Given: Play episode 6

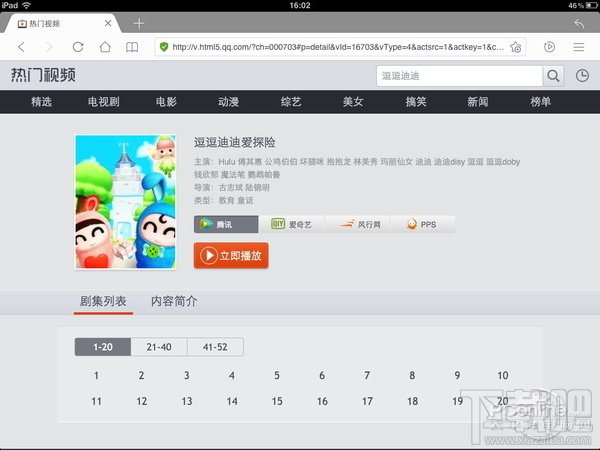Looking at the screenshot, I should (322, 375).
